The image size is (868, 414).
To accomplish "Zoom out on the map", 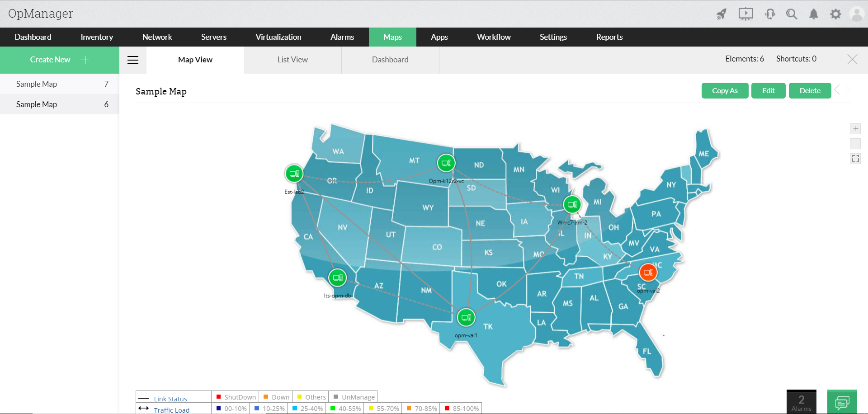I will click(x=855, y=144).
